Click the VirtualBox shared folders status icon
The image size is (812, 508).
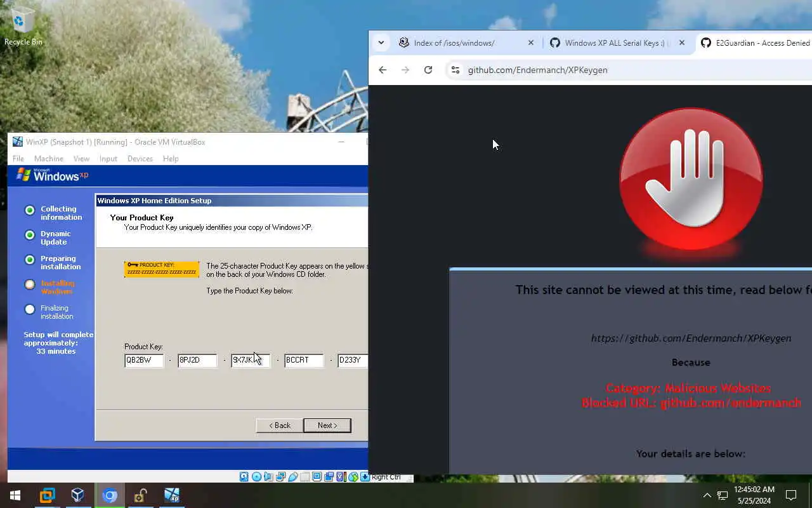pyautogui.click(x=305, y=477)
